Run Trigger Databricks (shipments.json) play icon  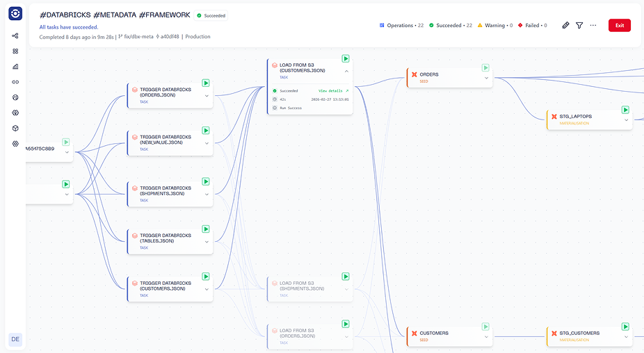point(206,181)
